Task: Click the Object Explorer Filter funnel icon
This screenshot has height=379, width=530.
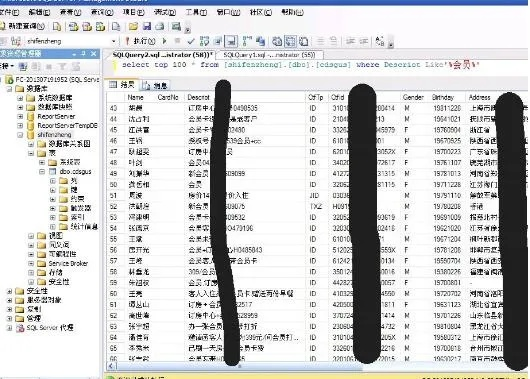Action: pos(62,67)
